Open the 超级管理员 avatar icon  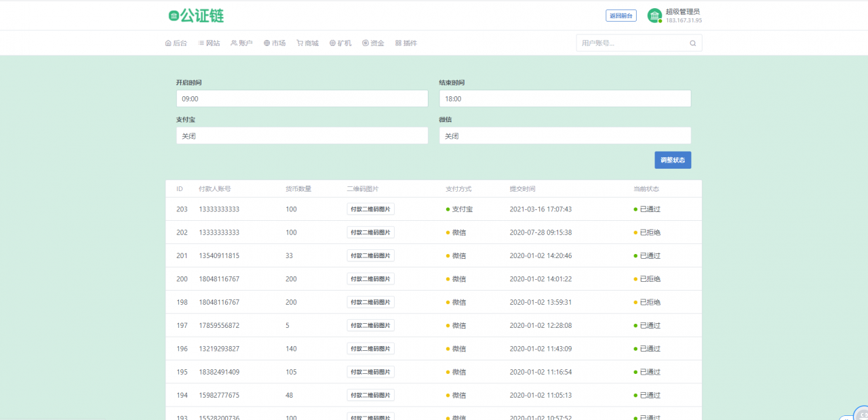654,16
